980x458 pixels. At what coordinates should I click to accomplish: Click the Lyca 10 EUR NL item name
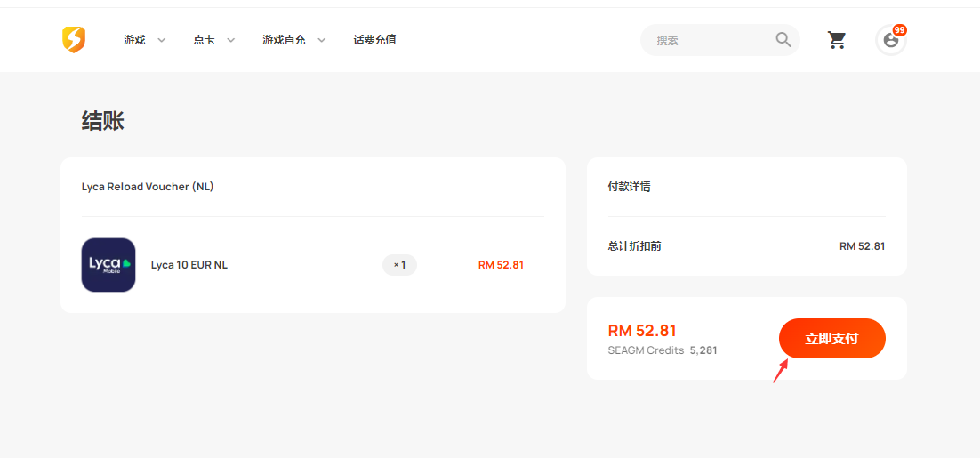[x=189, y=265]
